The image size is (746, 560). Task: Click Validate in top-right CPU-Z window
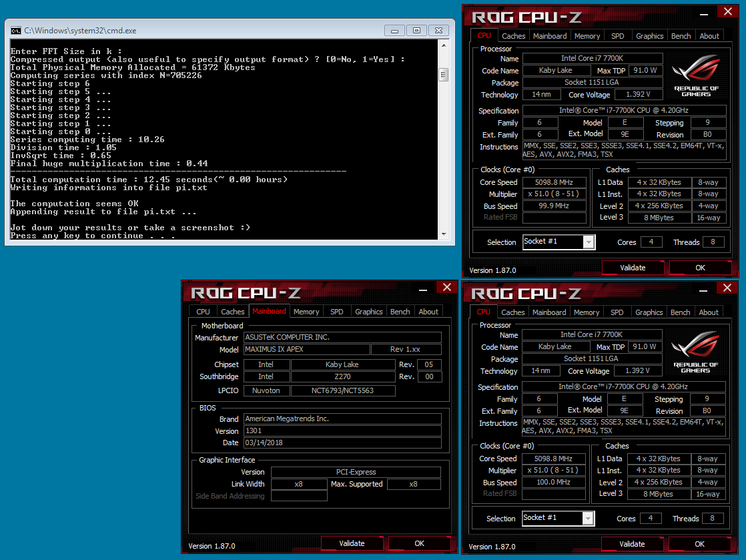click(633, 268)
